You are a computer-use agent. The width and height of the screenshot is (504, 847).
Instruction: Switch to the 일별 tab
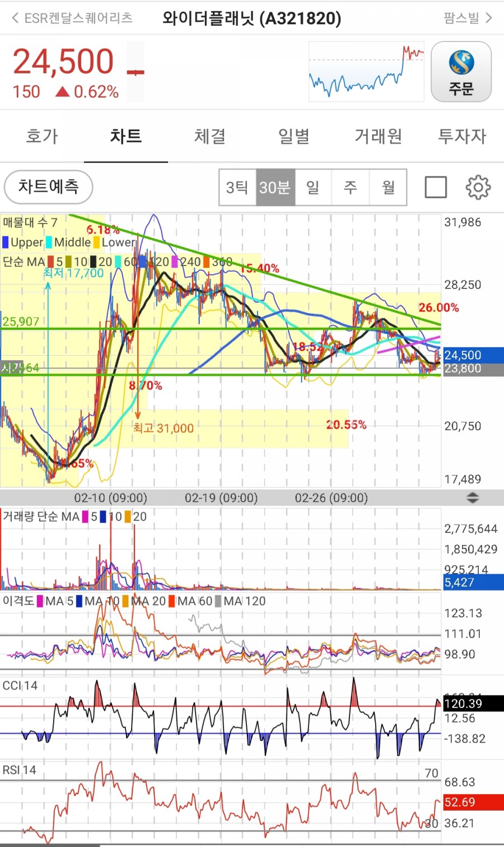point(294,136)
